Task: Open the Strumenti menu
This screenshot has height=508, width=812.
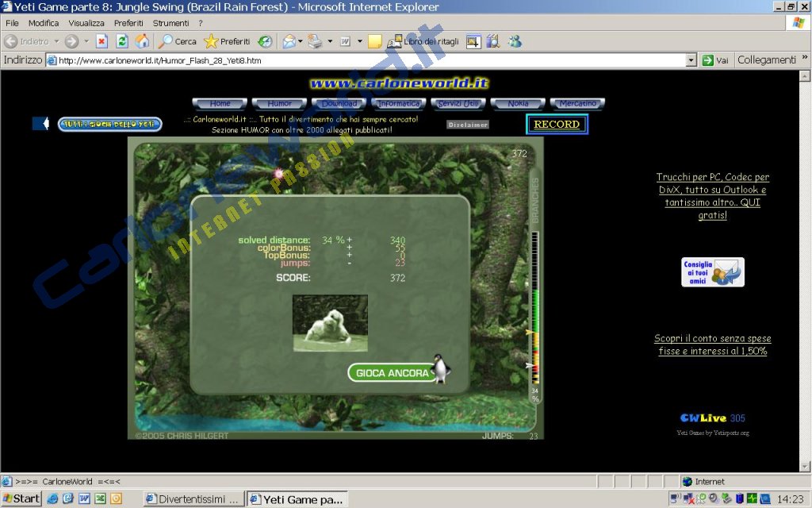Action: pyautogui.click(x=171, y=23)
